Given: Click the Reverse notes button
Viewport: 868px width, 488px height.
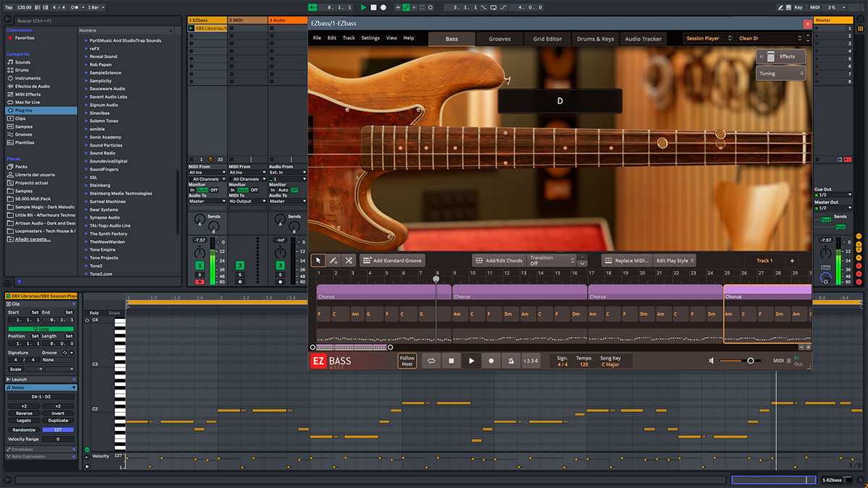Looking at the screenshot, I should coord(24,414).
